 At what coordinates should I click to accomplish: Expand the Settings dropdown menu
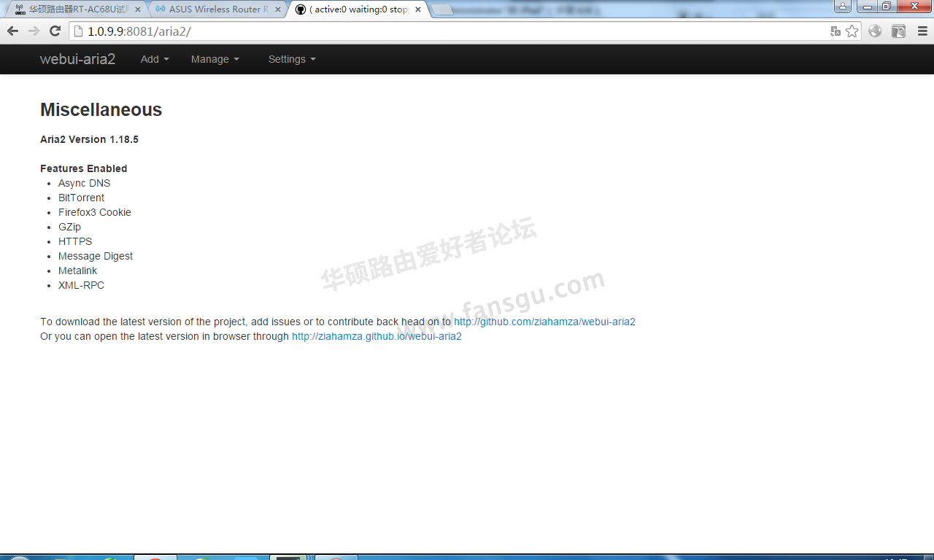(x=292, y=59)
